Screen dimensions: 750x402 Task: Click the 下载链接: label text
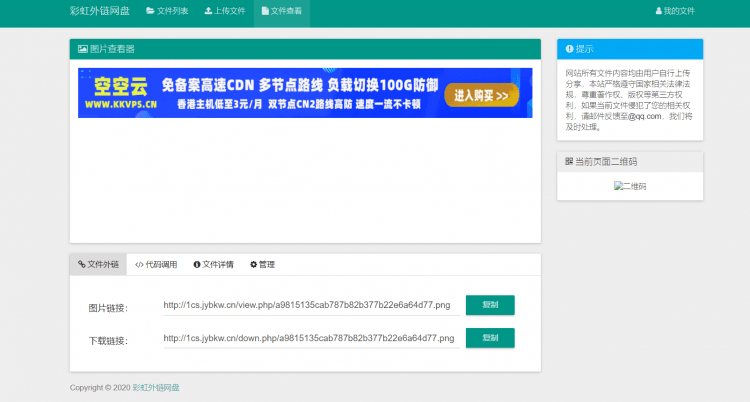pos(108,341)
